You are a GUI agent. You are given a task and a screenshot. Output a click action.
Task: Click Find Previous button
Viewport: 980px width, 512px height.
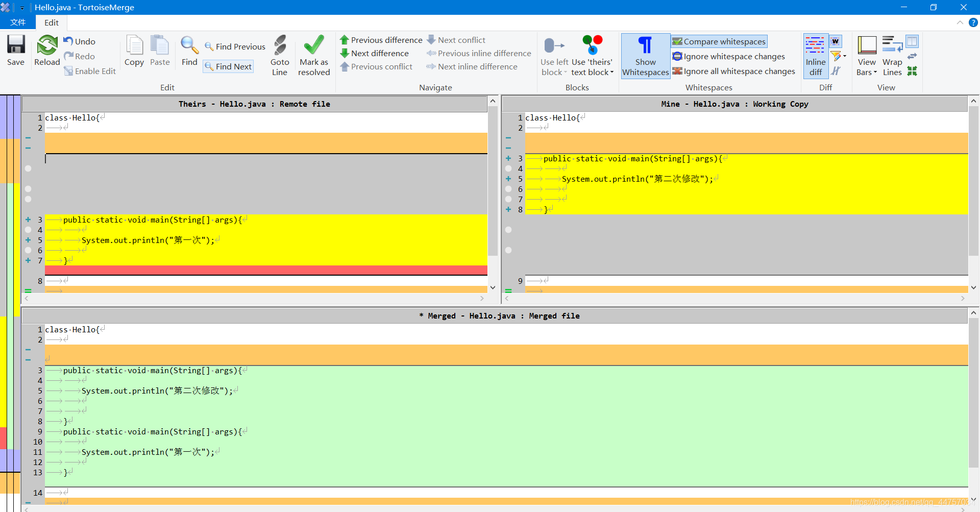coord(235,46)
